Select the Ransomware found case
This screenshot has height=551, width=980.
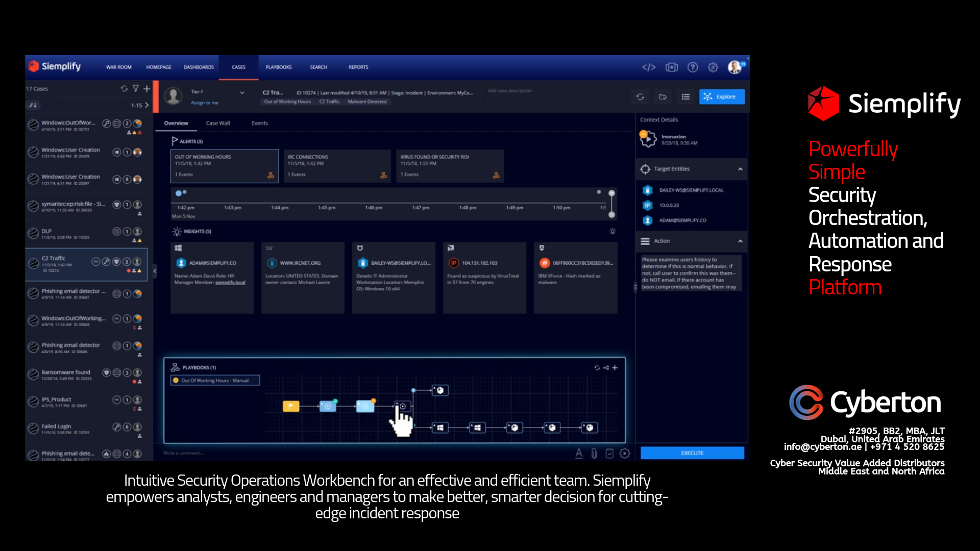(x=87, y=376)
